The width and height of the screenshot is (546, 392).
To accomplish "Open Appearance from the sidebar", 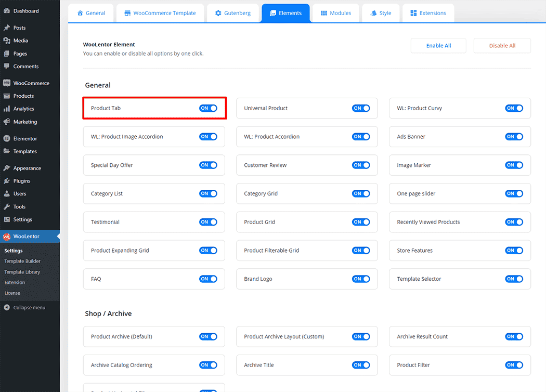I will pyautogui.click(x=27, y=168).
